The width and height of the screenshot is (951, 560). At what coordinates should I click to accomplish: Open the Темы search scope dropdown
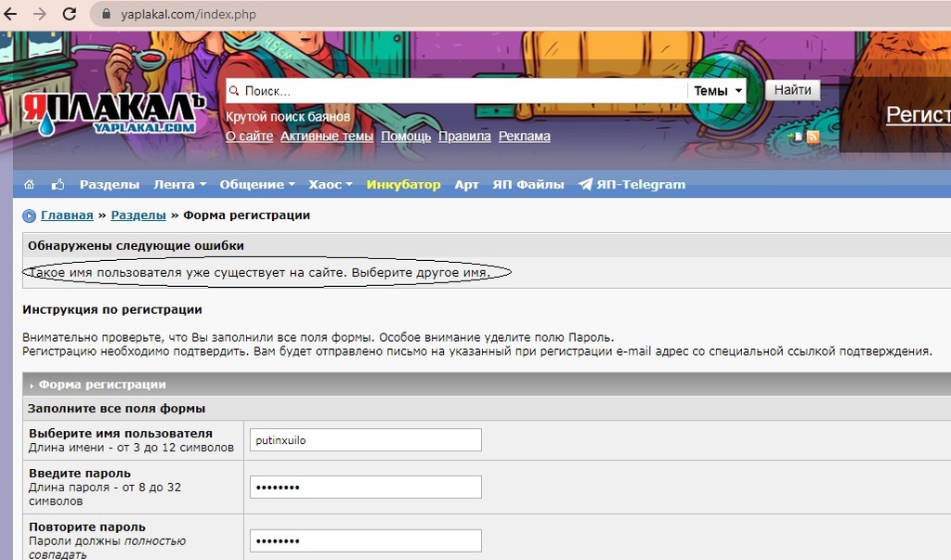tap(717, 91)
